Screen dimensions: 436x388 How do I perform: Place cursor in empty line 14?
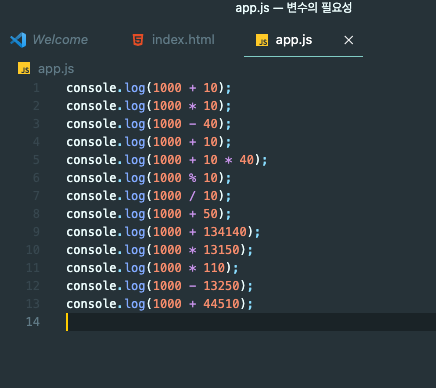[251, 322]
